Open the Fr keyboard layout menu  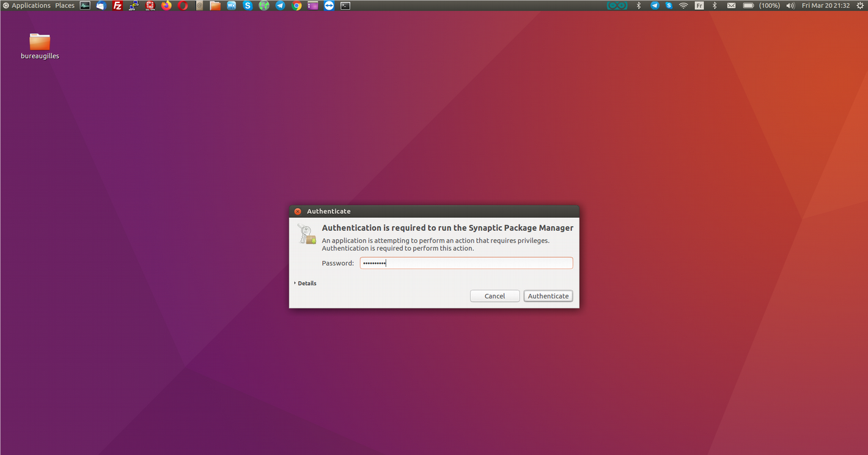click(699, 5)
